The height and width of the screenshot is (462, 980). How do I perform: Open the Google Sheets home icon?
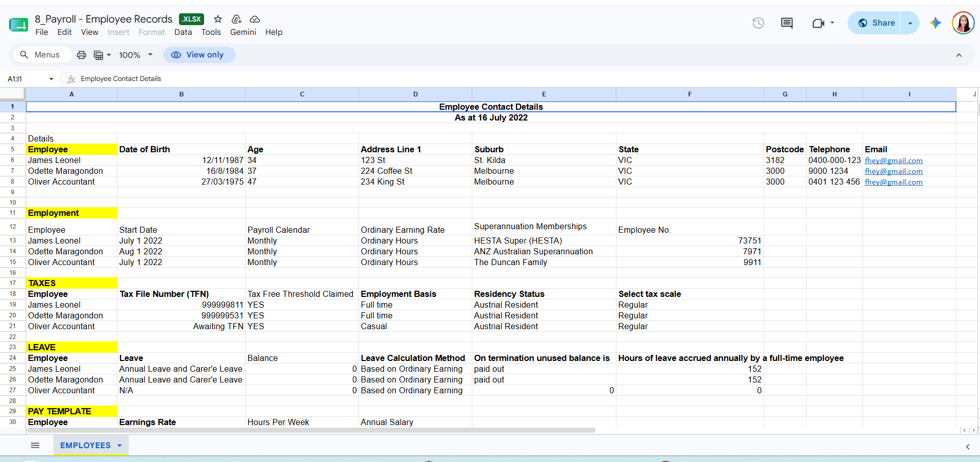(x=19, y=24)
